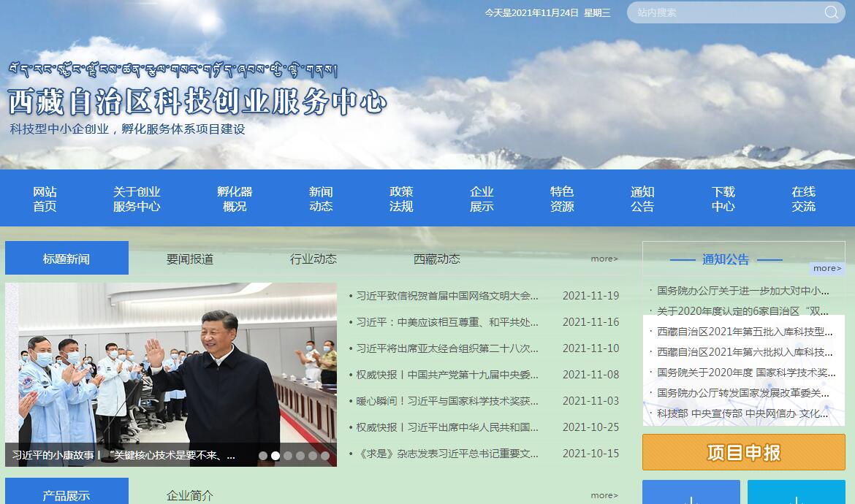Go to 孵化器概况 in the navigation bar

pyautogui.click(x=235, y=199)
